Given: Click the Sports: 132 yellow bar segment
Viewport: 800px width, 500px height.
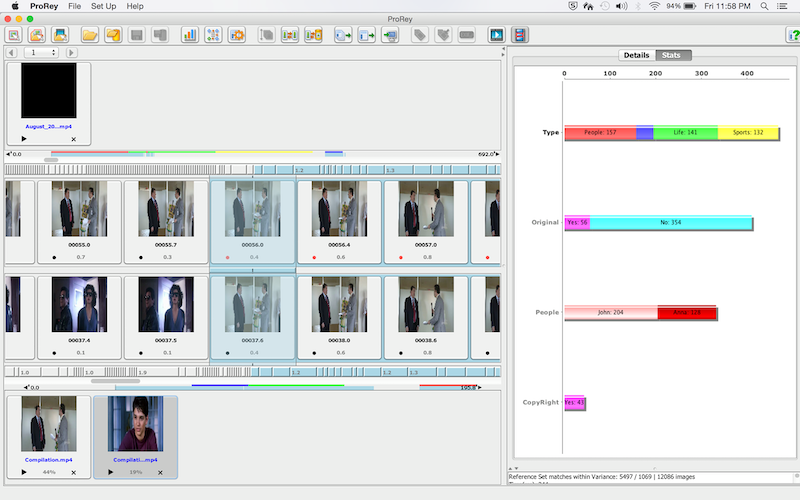Looking at the screenshot, I should pyautogui.click(x=748, y=133).
